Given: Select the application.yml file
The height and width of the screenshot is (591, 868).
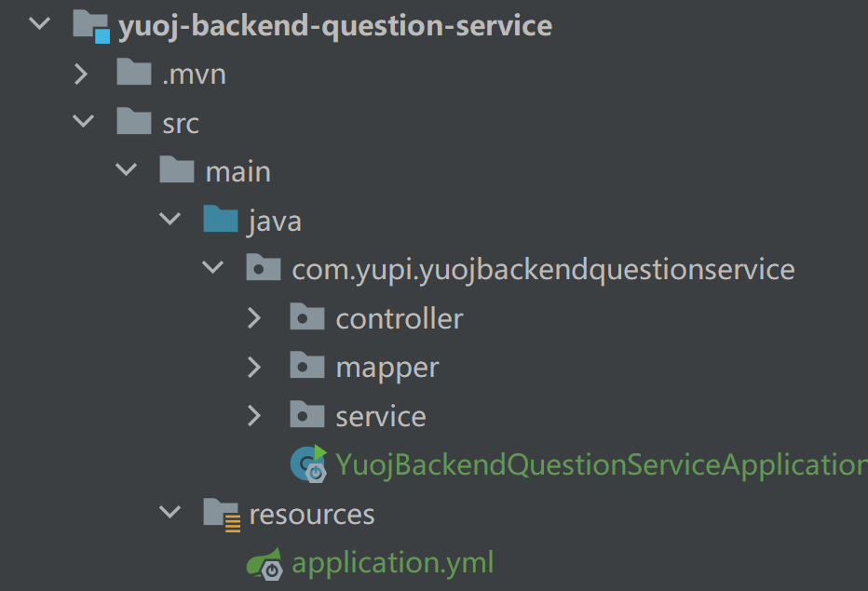Looking at the screenshot, I should pyautogui.click(x=392, y=563).
